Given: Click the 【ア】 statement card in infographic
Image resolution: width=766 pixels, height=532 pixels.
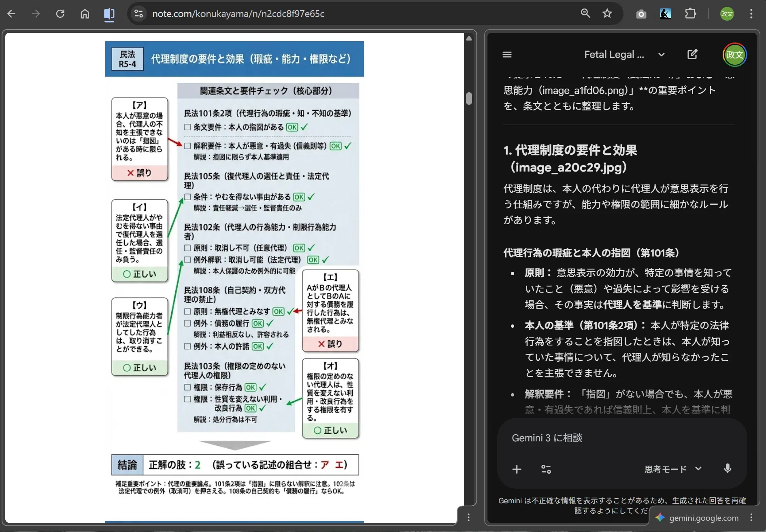Looking at the screenshot, I should (x=140, y=139).
